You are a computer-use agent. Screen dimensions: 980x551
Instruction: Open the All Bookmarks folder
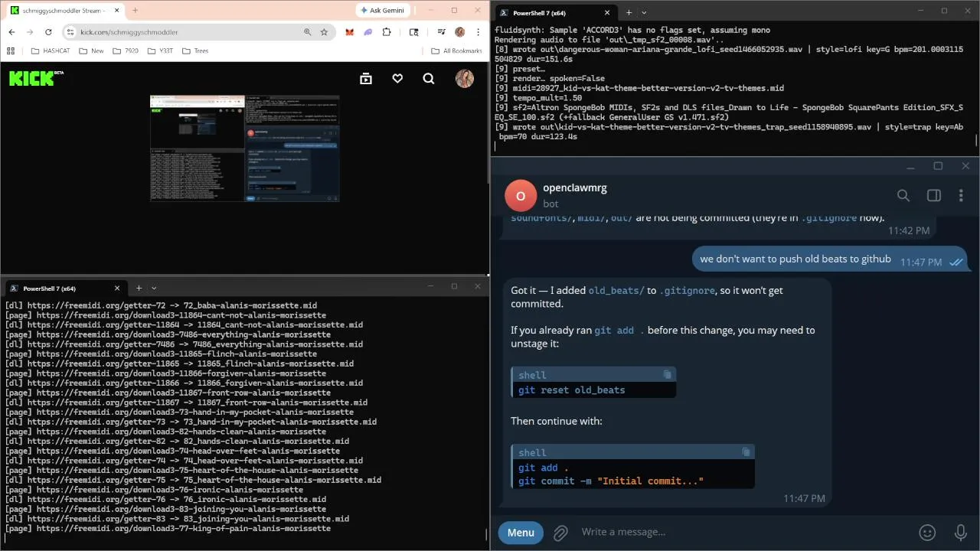(456, 51)
